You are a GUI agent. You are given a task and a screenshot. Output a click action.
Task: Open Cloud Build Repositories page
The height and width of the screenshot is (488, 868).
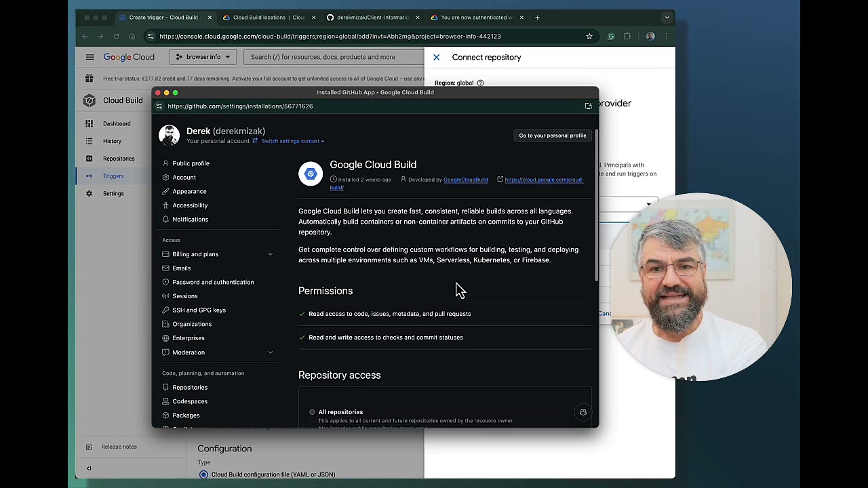coord(118,159)
